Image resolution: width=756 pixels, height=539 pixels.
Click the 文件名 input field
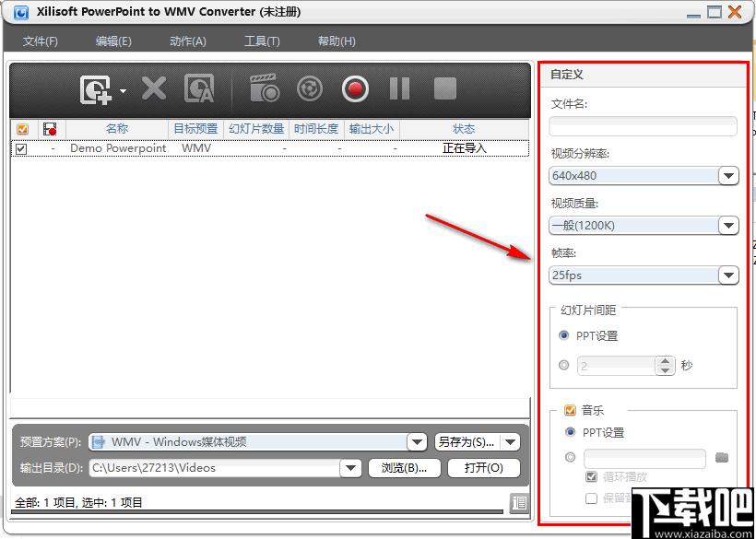point(643,126)
